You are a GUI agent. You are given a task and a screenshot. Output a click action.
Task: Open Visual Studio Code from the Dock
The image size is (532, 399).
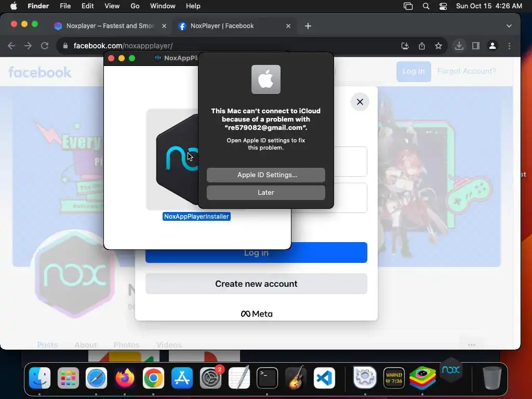pyautogui.click(x=324, y=378)
